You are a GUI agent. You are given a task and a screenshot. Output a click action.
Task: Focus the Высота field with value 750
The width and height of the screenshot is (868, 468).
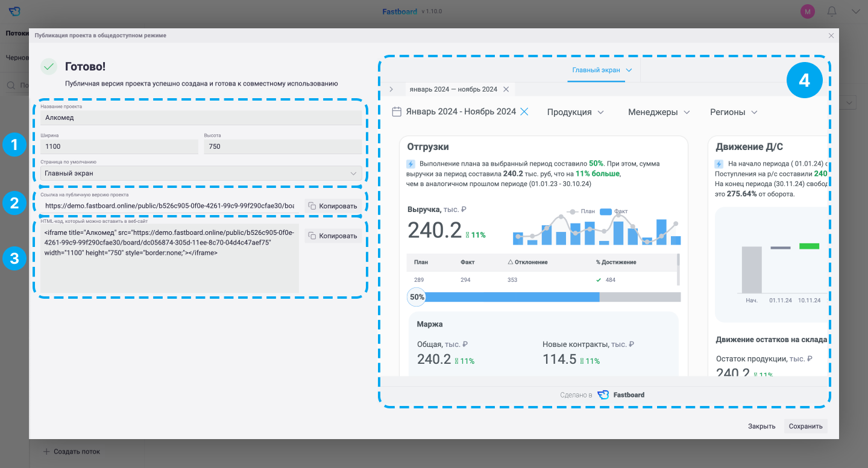pos(283,146)
